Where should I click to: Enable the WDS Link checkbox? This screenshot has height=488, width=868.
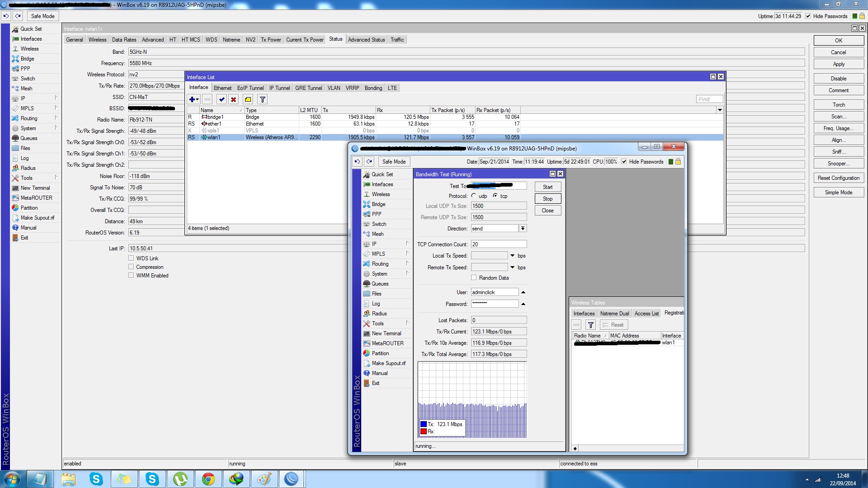pyautogui.click(x=131, y=258)
